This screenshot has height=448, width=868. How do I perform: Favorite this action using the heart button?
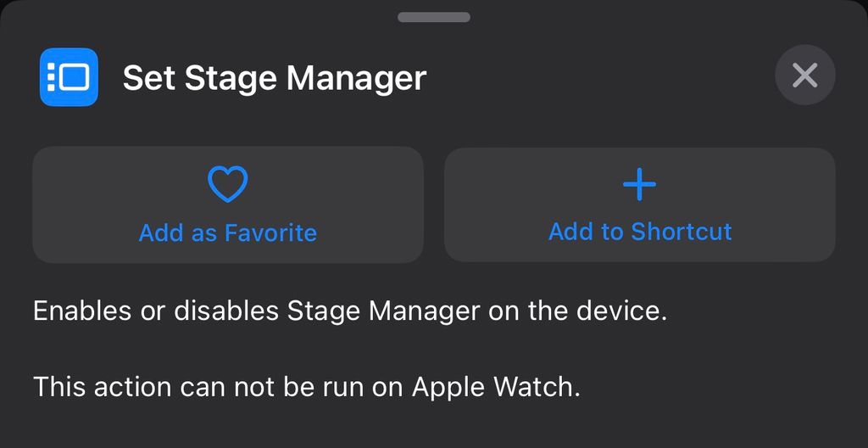pos(228,183)
